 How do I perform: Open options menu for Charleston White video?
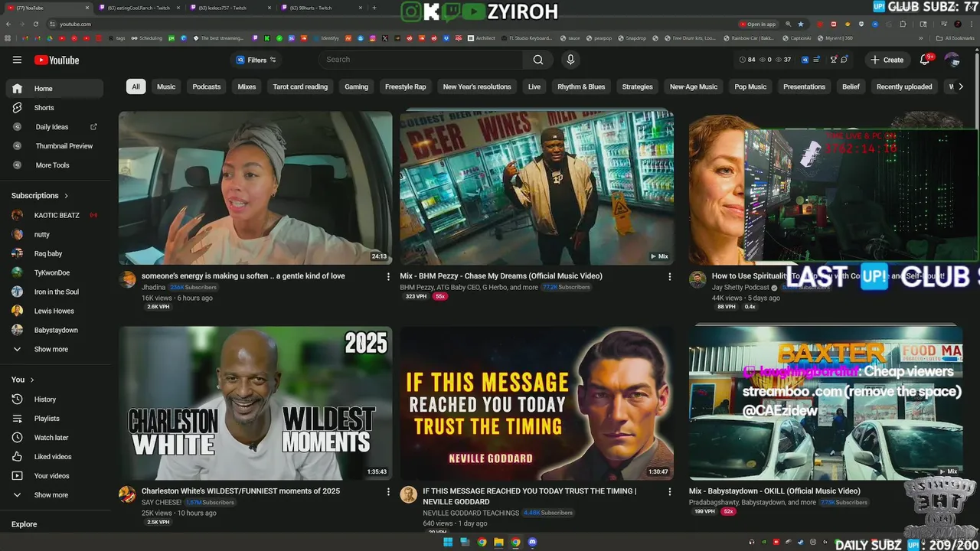tap(388, 492)
